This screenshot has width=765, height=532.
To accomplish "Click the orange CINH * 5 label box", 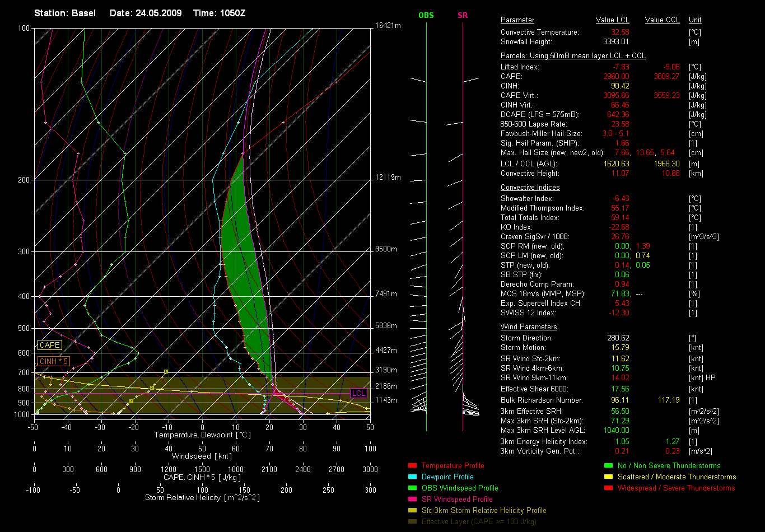I will (x=54, y=361).
